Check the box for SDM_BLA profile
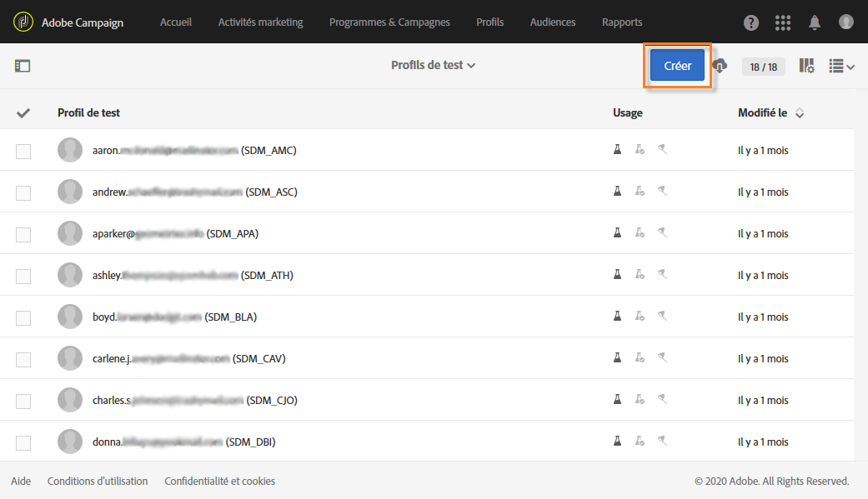 pyautogui.click(x=23, y=318)
